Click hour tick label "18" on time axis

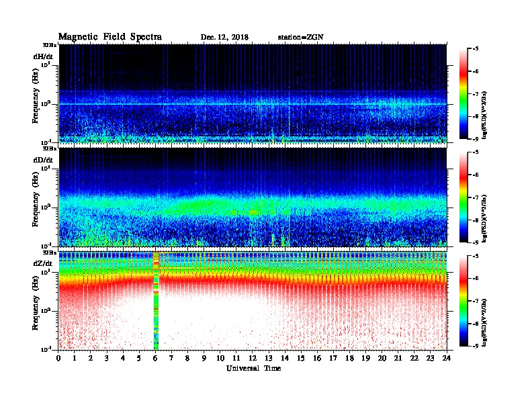(x=349, y=359)
